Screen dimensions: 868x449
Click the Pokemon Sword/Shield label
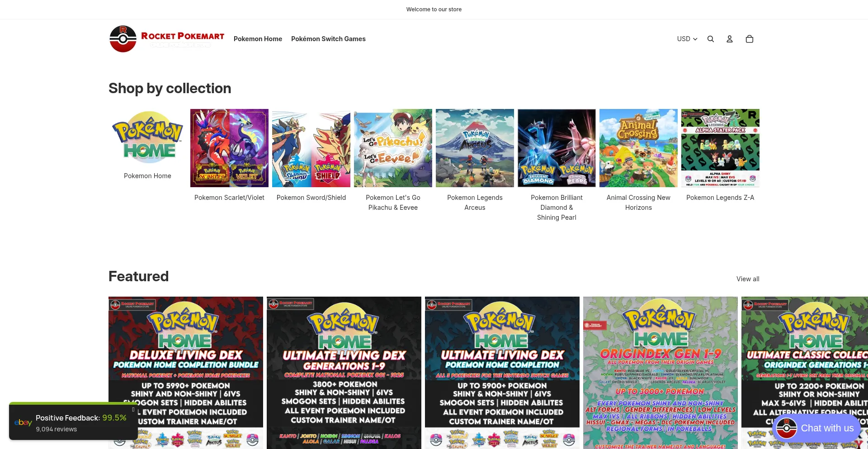[x=311, y=198]
